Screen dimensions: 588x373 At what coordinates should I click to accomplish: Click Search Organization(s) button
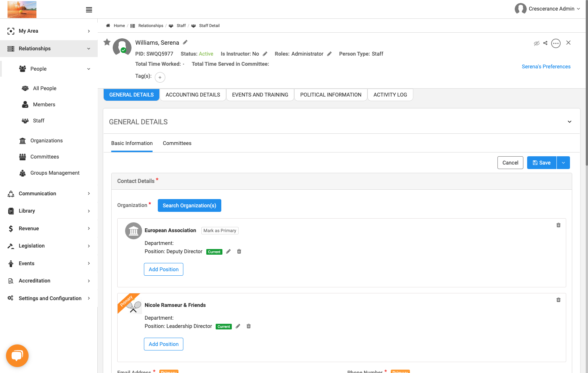click(x=189, y=205)
